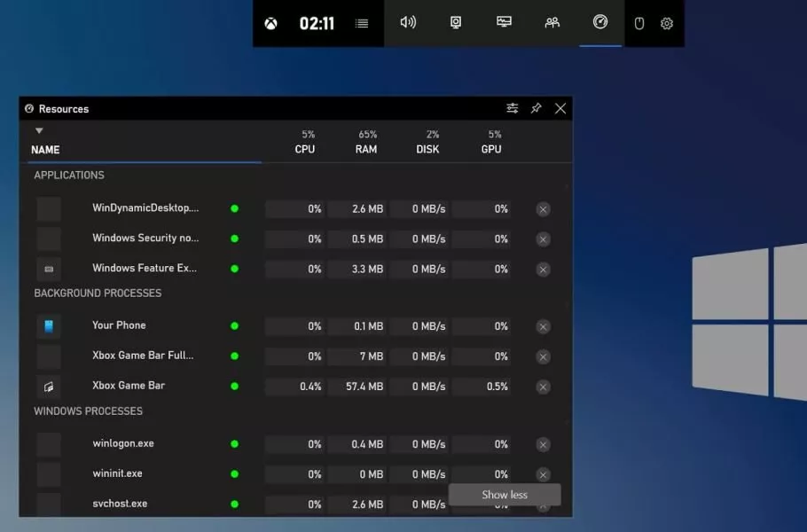
Task: Click the Xbox Game Bar app icon
Action: tap(49, 387)
